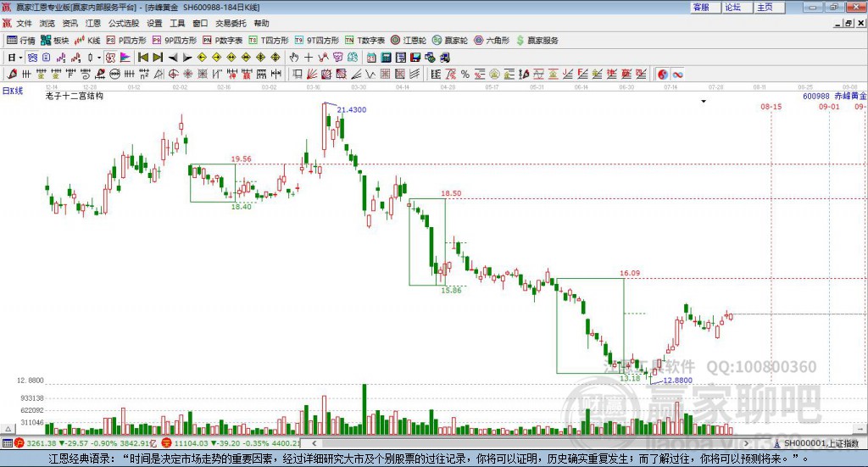
Task: Click the 21.4300 high price label
Action: [x=352, y=109]
